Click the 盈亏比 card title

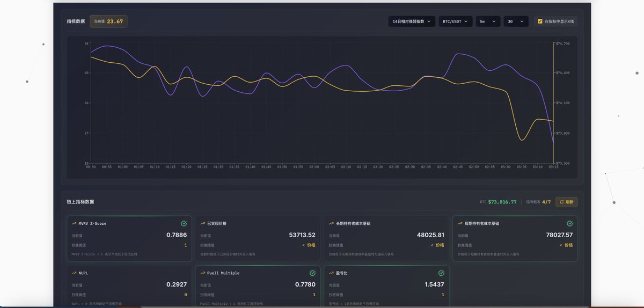click(342, 273)
